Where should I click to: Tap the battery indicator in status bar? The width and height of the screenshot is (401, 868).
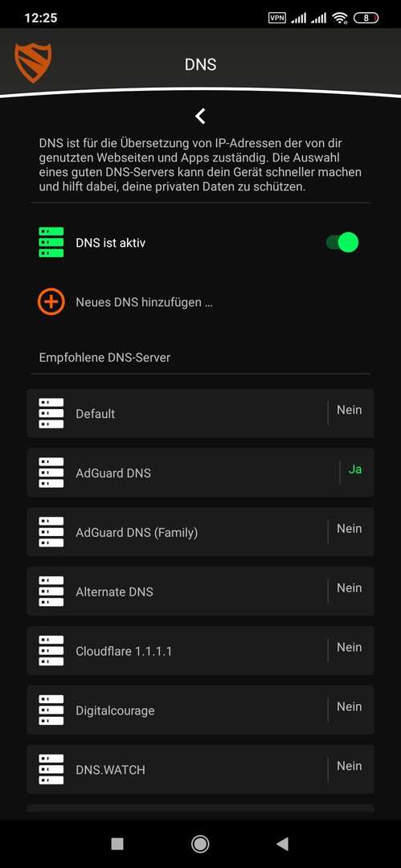[x=366, y=18]
